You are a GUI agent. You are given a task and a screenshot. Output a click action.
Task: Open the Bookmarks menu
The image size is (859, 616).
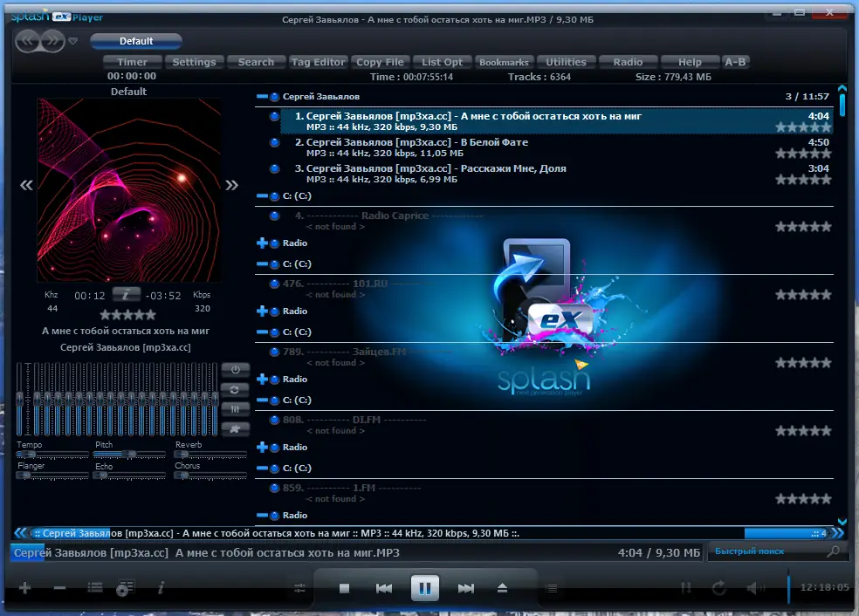coord(504,62)
